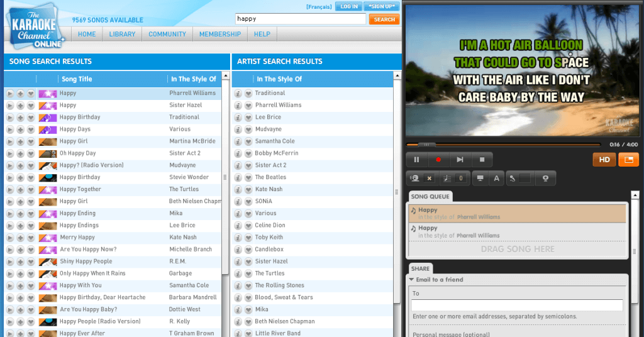Viewport: 644px width, 337px height.
Task: Toggle recording with the red record button
Action: 438,160
